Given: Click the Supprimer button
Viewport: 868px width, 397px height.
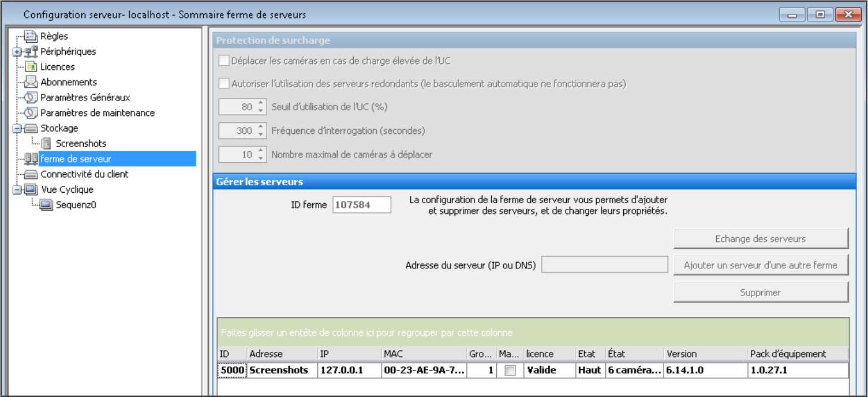Looking at the screenshot, I should click(761, 293).
